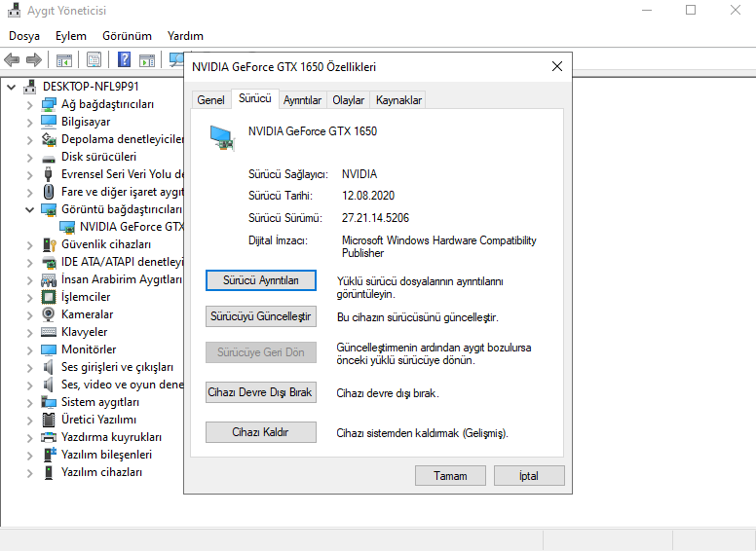
Task: Open the Eylem menu
Action: click(x=71, y=36)
